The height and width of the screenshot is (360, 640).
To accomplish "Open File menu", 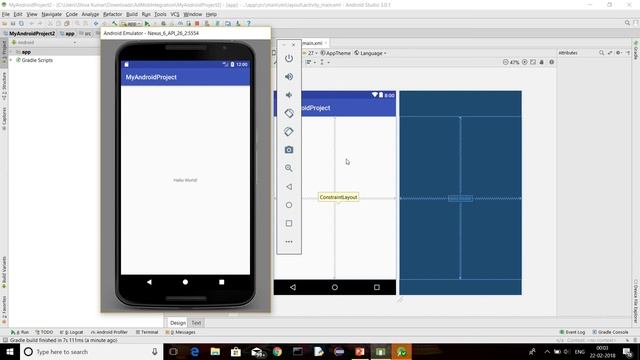I will (x=6, y=14).
